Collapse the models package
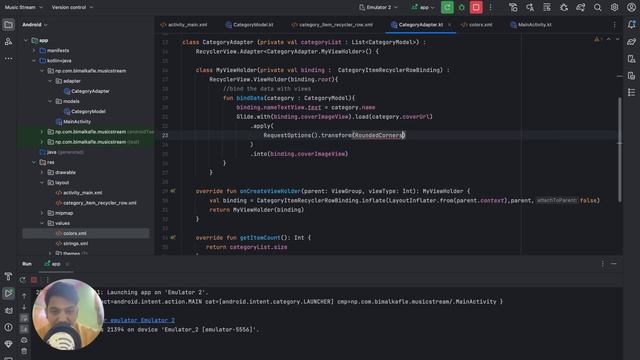The image size is (640, 360). (x=50, y=101)
